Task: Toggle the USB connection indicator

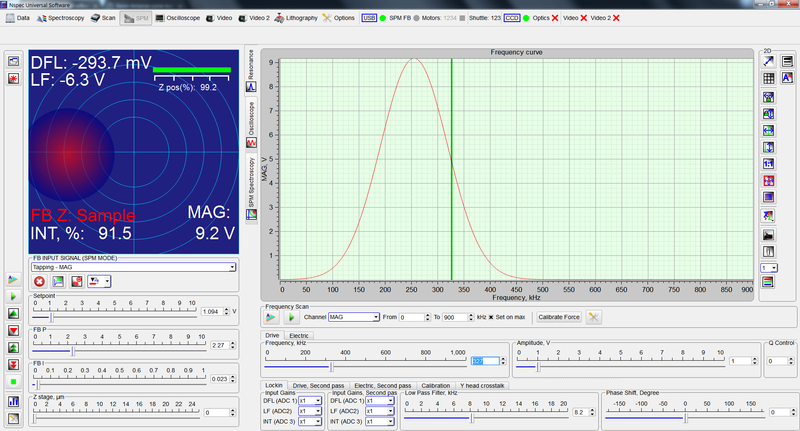Action: tap(369, 18)
